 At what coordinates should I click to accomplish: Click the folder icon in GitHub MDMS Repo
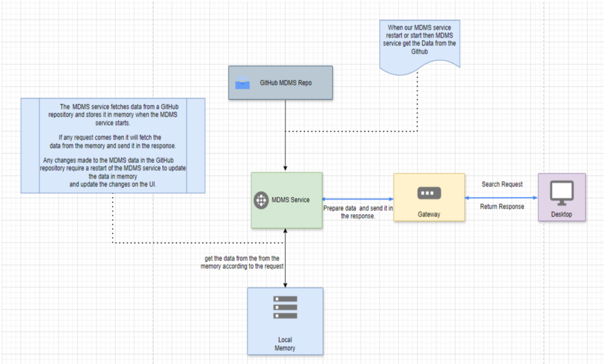[242, 84]
